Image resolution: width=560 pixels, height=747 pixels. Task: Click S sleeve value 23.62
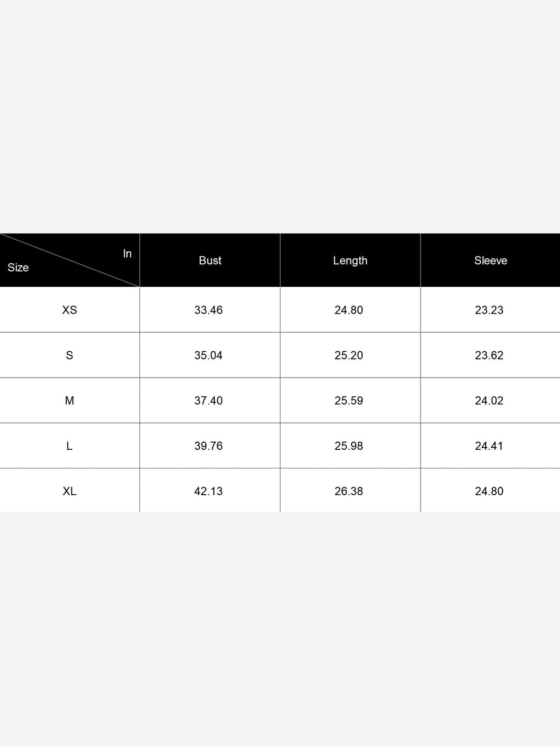point(489,355)
